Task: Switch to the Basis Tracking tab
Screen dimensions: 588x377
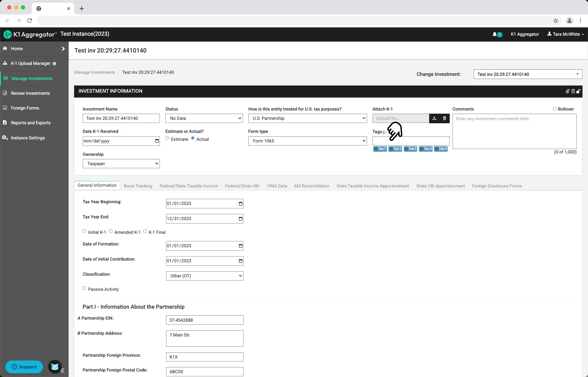Action: 138,186
